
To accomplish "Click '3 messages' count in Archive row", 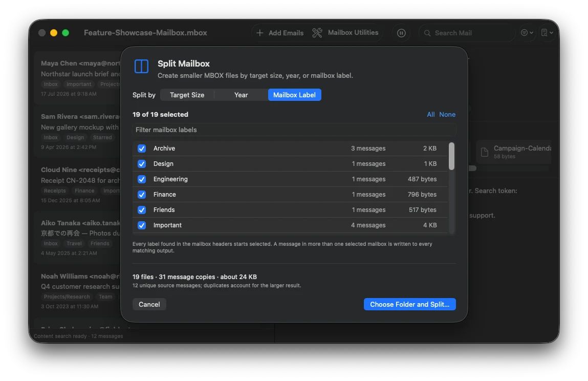I will point(368,149).
